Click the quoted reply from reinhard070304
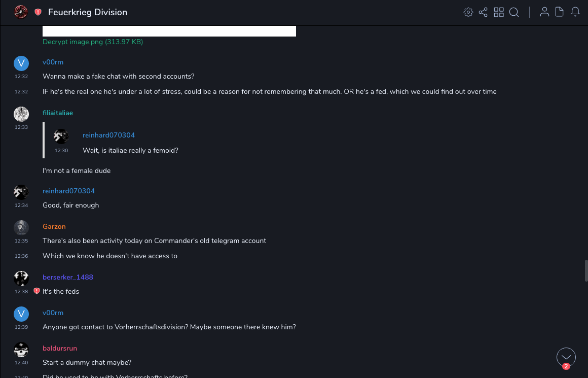588x378 pixels. tap(130, 143)
